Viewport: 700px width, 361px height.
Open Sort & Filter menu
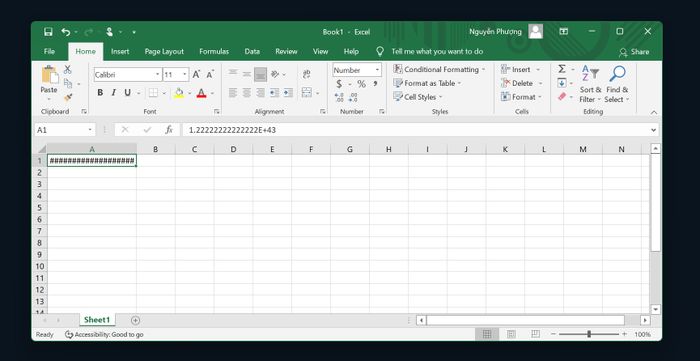point(590,84)
